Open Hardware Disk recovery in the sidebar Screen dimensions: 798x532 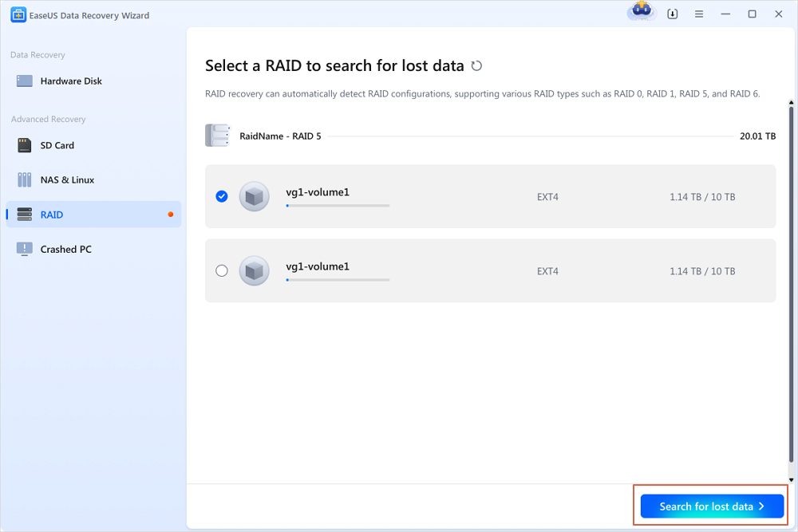[x=93, y=81]
